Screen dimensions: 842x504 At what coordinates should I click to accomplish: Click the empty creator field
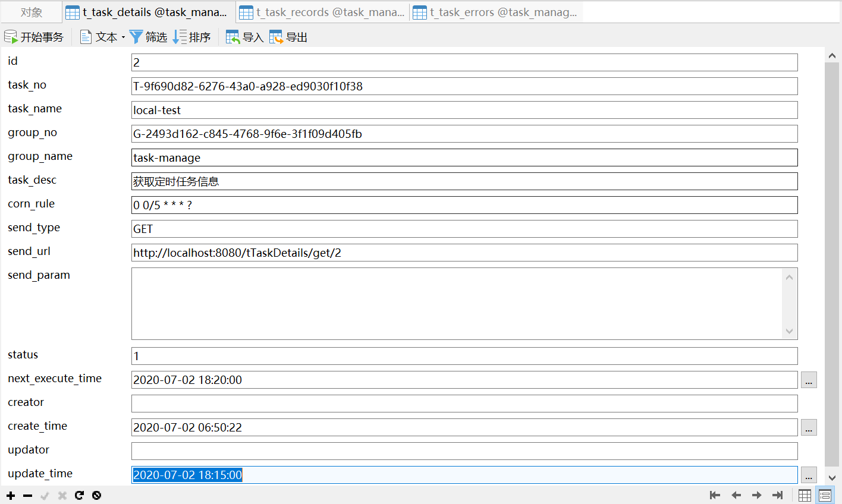coord(464,404)
